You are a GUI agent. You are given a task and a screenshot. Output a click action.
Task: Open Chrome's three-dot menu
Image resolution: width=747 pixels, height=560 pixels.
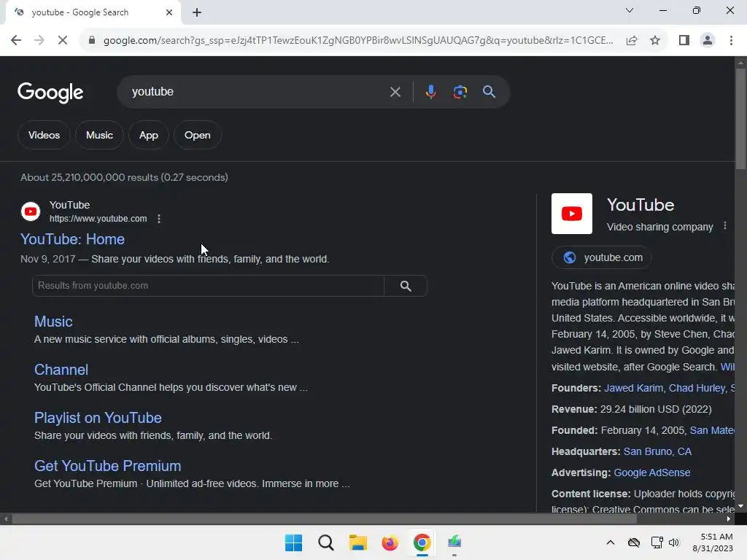(731, 41)
